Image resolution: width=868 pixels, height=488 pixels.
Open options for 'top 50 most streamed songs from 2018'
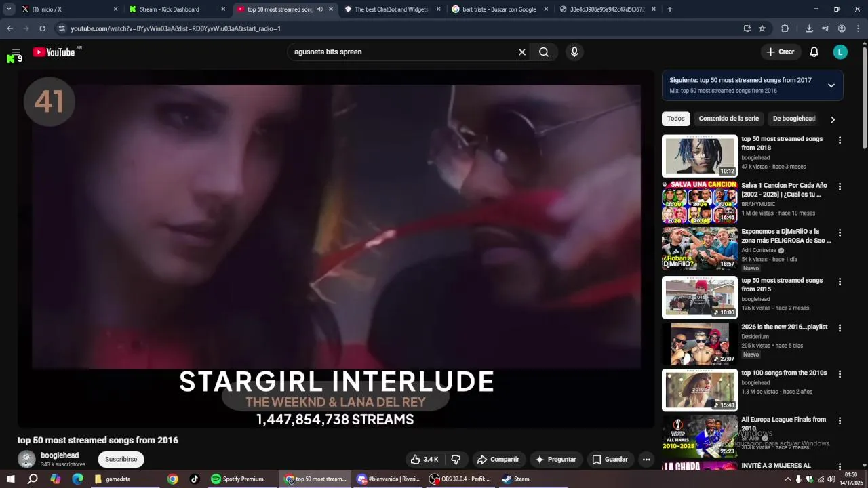(840, 140)
